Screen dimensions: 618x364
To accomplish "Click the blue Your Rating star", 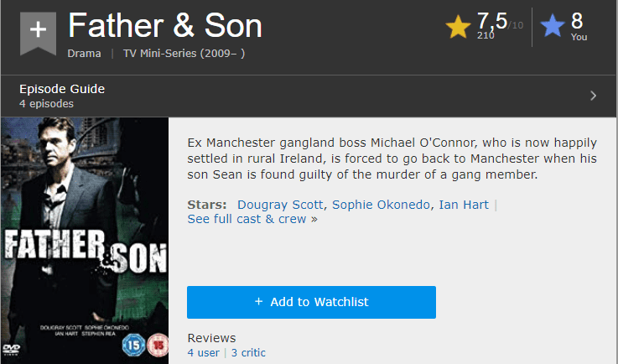I will click(553, 27).
